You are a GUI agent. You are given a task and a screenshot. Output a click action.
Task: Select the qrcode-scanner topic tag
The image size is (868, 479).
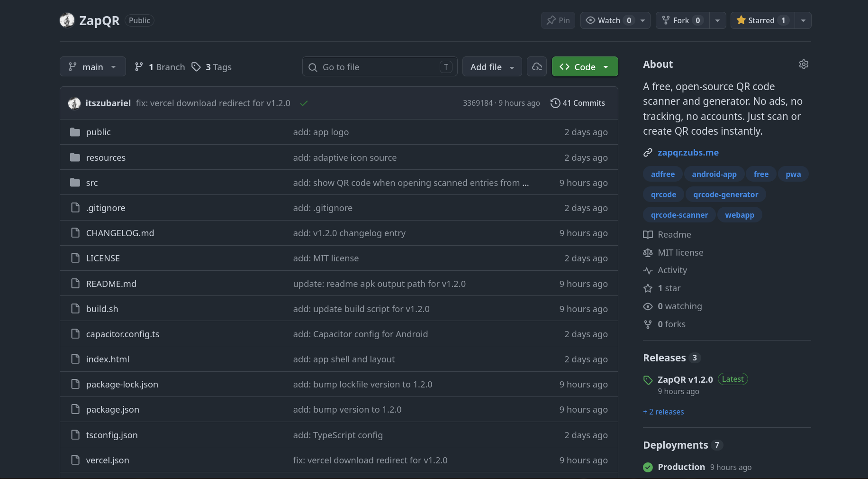click(x=679, y=215)
